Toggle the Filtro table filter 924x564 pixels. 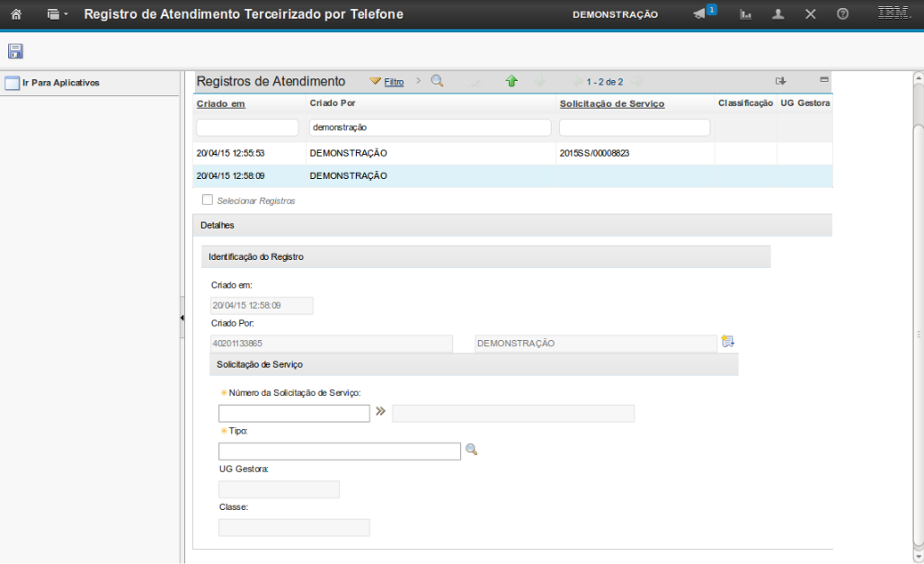386,82
